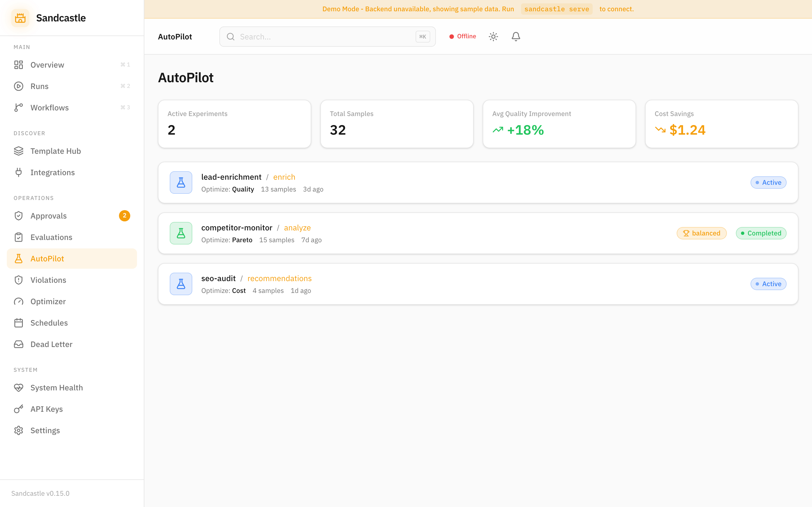The image size is (812, 507).
Task: Open the notifications bell
Action: click(x=516, y=36)
